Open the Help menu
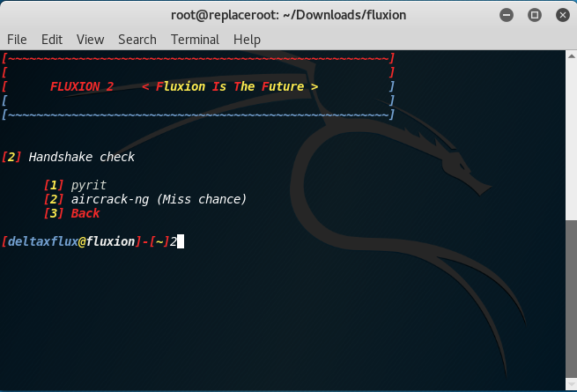This screenshot has width=577, height=392. point(247,40)
